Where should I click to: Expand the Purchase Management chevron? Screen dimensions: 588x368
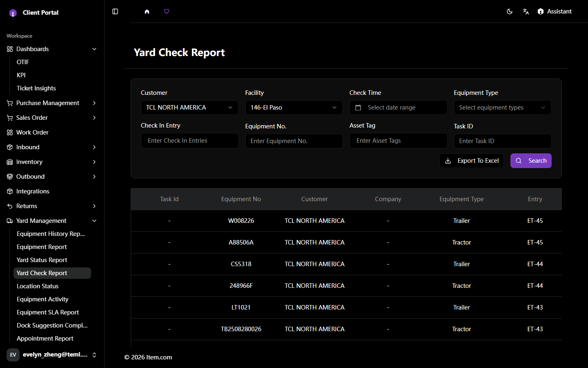pos(94,103)
